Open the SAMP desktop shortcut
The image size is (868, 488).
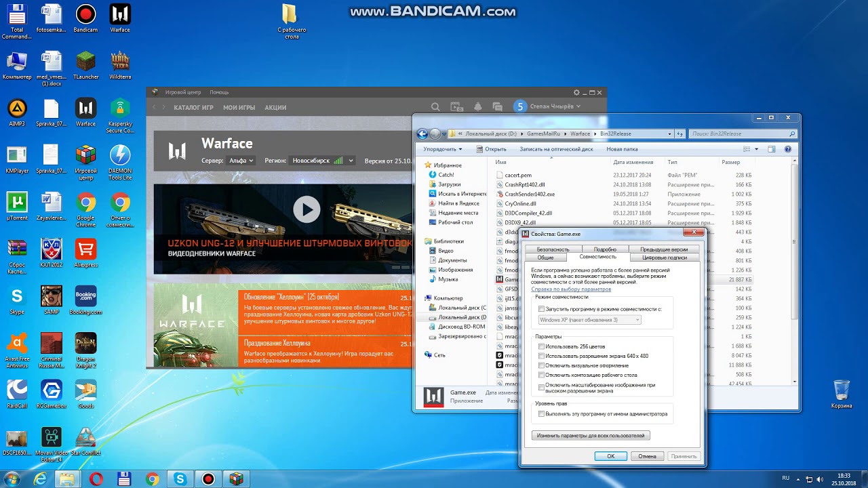tap(51, 300)
